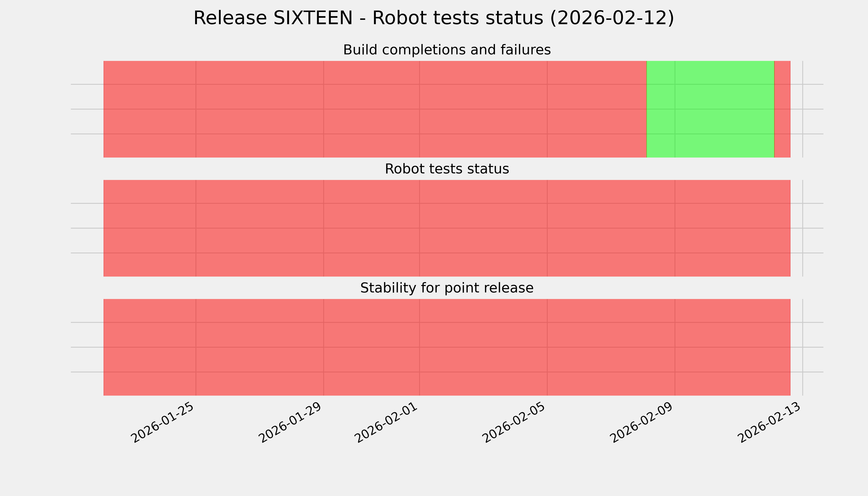Click Build chart red area between 01-25 and 01-29

tap(260, 109)
